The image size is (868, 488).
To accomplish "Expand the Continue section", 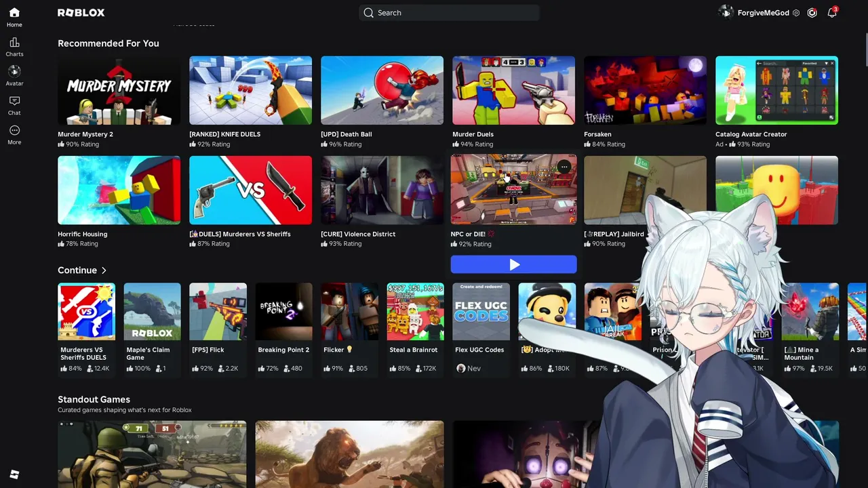I will [x=83, y=270].
